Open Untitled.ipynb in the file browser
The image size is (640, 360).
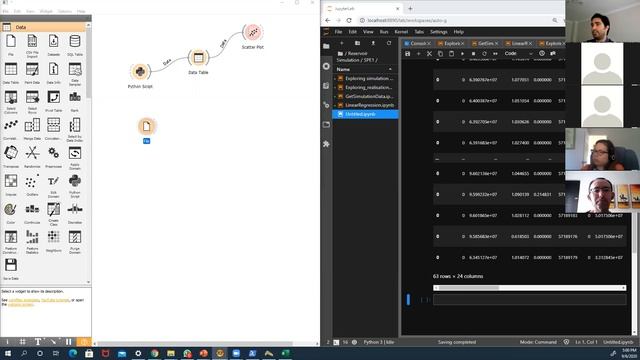[366, 114]
